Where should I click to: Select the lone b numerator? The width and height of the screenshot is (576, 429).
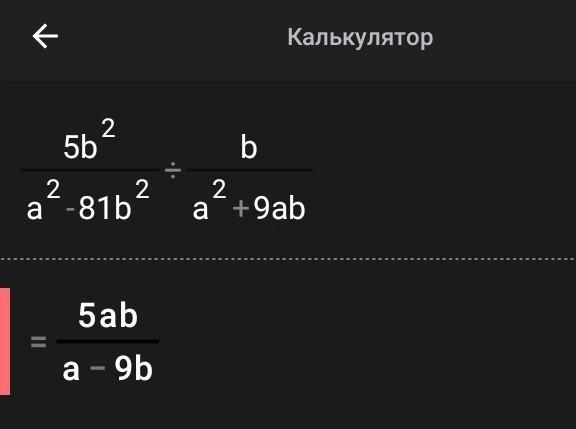click(249, 147)
